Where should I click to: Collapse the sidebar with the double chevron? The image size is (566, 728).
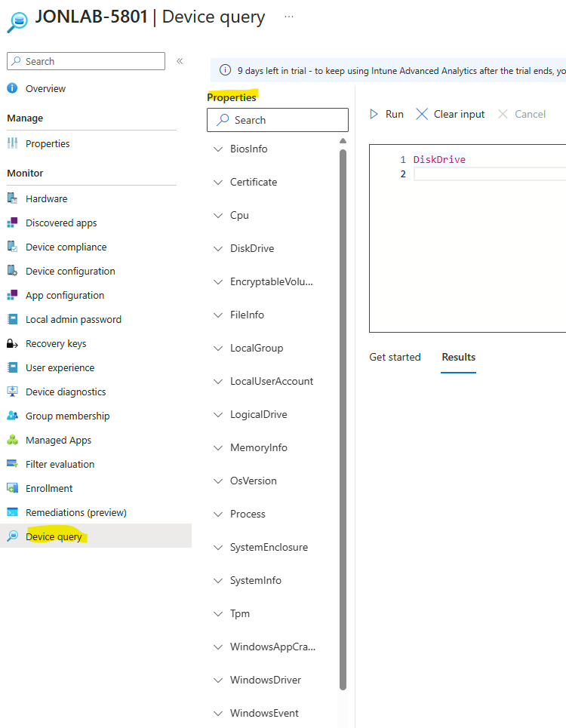(x=180, y=61)
